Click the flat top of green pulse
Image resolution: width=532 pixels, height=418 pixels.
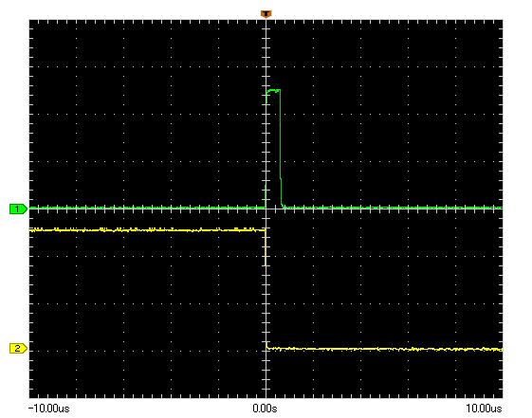point(274,90)
